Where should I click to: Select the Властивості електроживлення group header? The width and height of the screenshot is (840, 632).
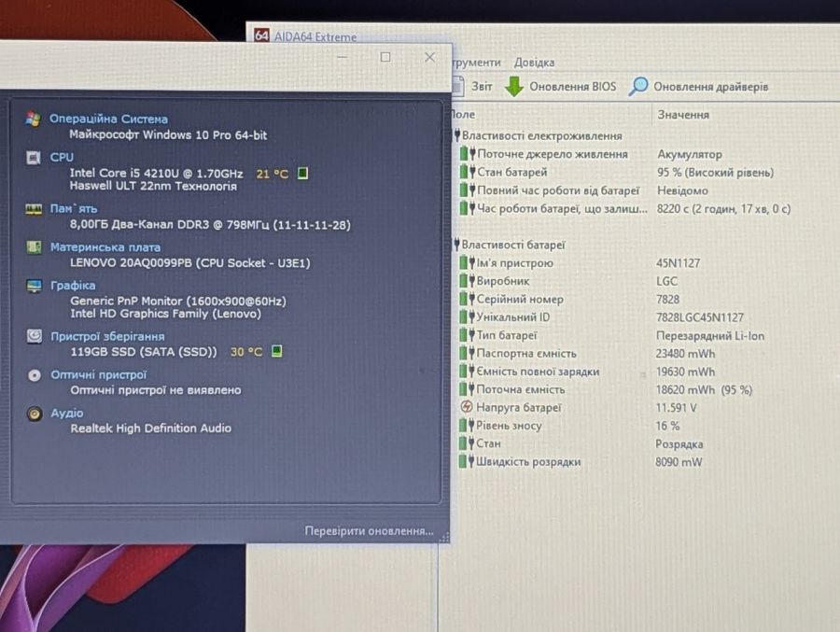tap(539, 135)
